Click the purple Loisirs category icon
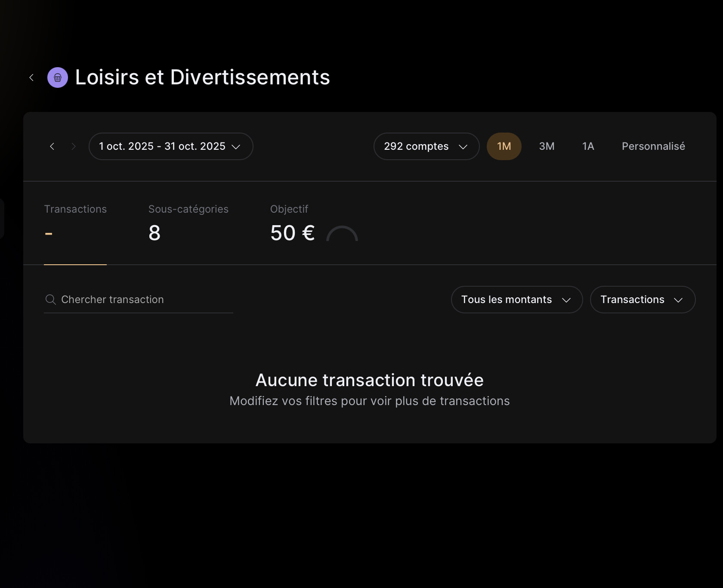Viewport: 723px width, 588px height. (x=58, y=77)
